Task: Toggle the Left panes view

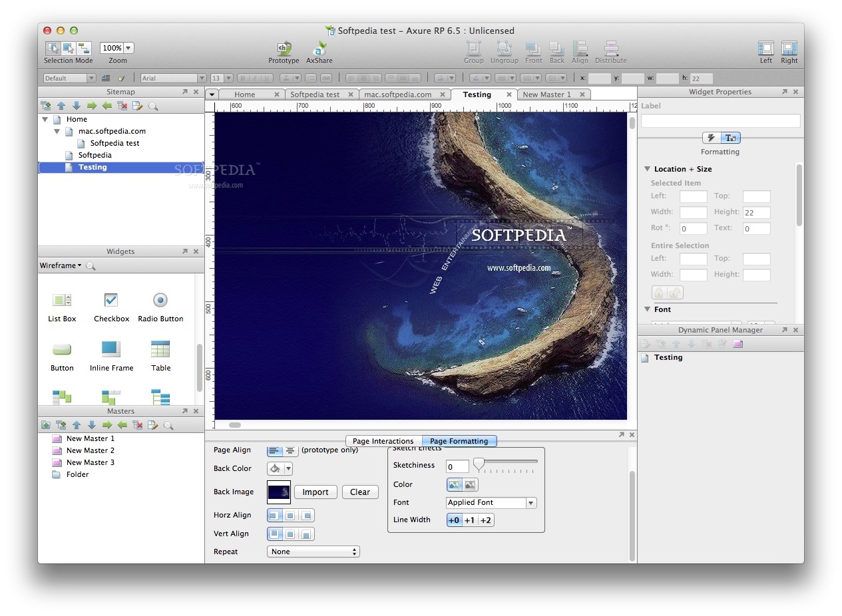Action: [766, 53]
